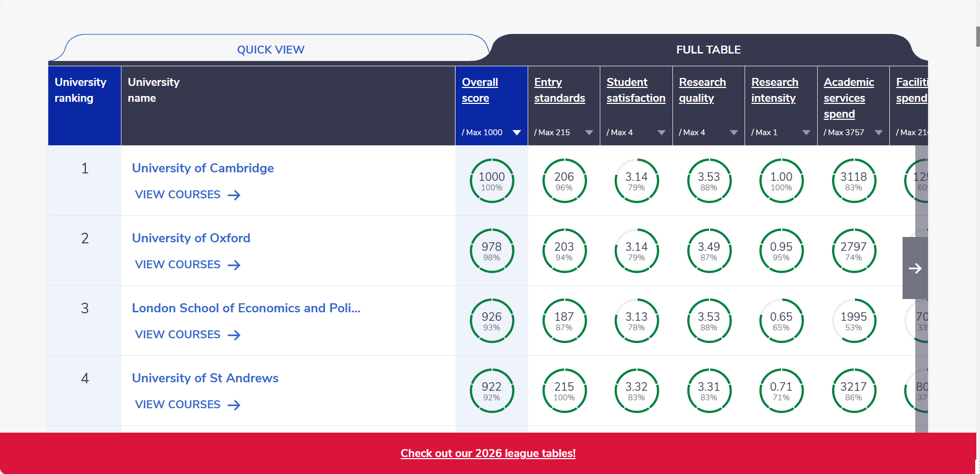Click the arrow icon beside Cambridge's View Courses
Image resolution: width=980 pixels, height=474 pixels.
tap(234, 195)
